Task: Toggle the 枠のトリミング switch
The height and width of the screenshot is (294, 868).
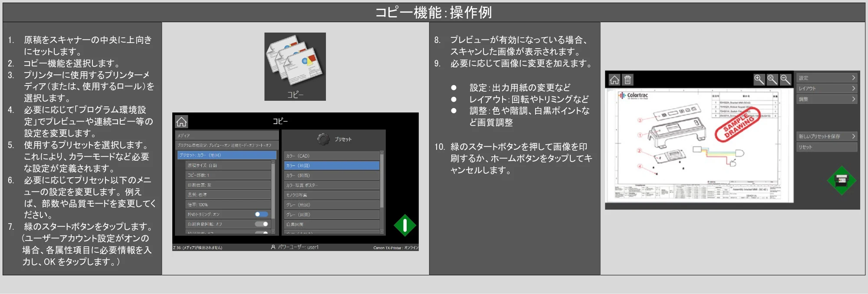Action: click(x=261, y=214)
